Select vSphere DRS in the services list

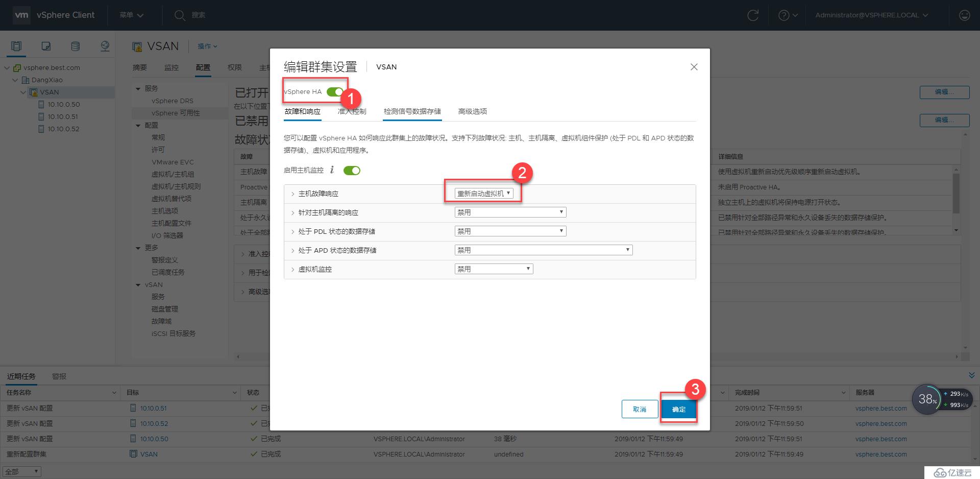coord(173,101)
